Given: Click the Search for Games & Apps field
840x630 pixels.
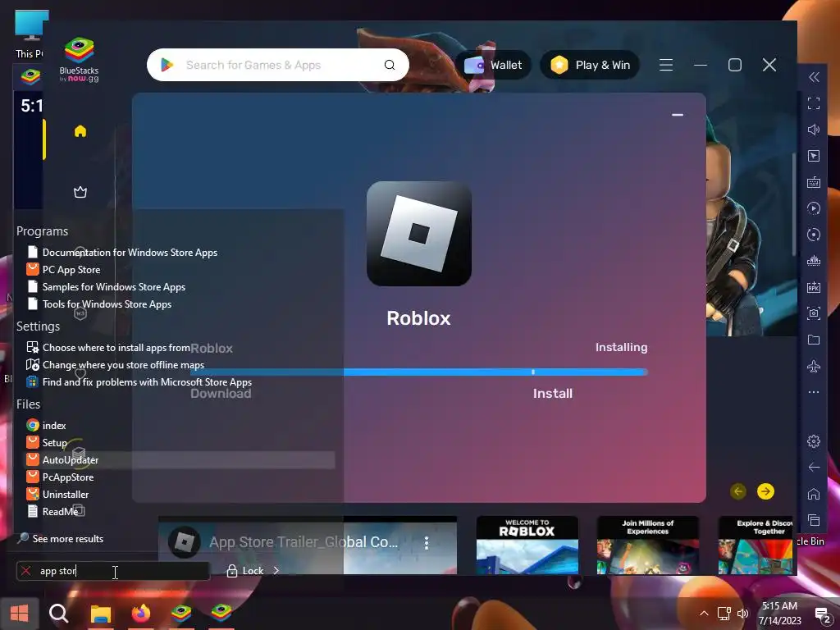Looking at the screenshot, I should (277, 65).
